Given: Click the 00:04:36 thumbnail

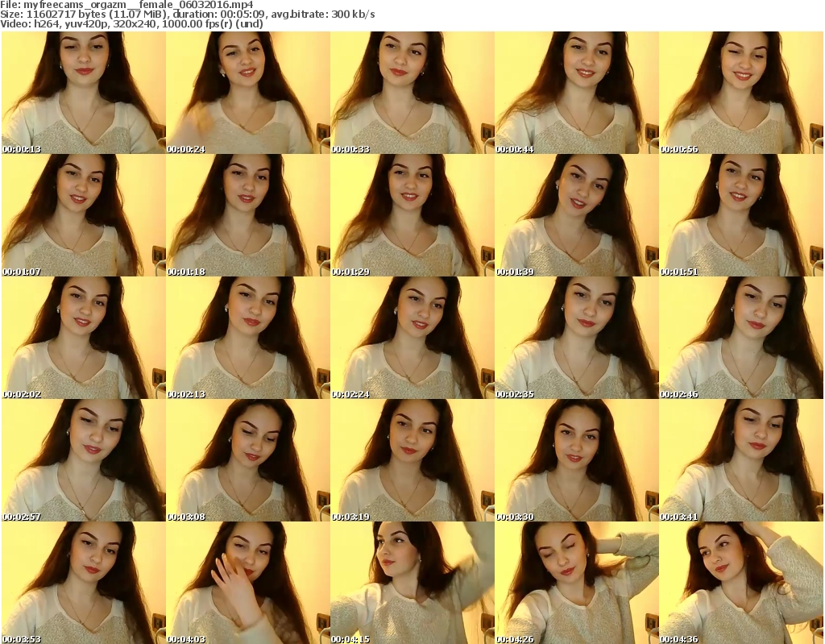Looking at the screenshot, I should pos(741,583).
